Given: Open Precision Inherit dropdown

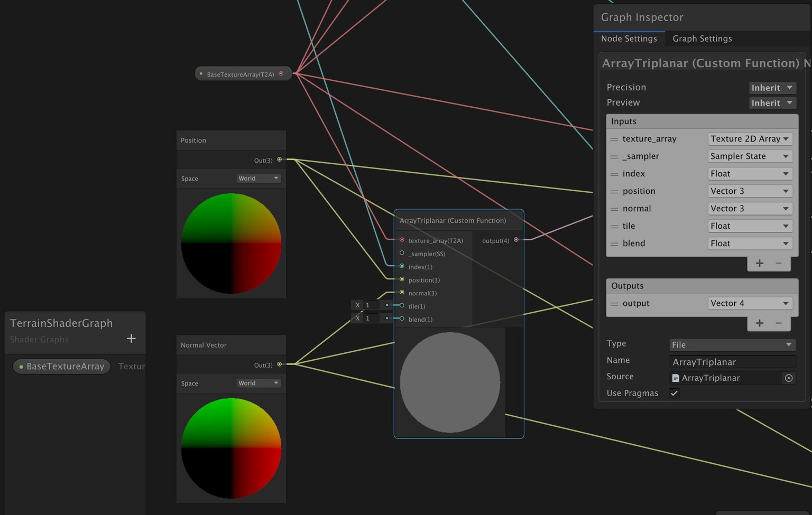Looking at the screenshot, I should [x=772, y=88].
